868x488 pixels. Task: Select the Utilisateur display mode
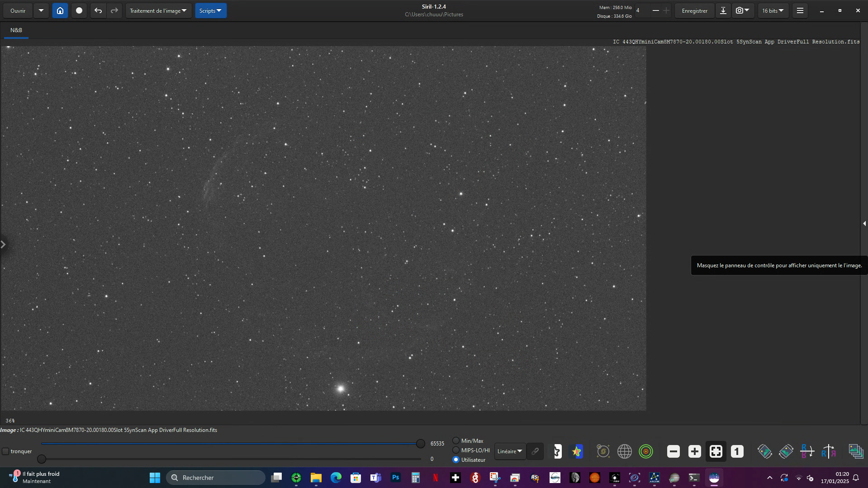pos(456,460)
